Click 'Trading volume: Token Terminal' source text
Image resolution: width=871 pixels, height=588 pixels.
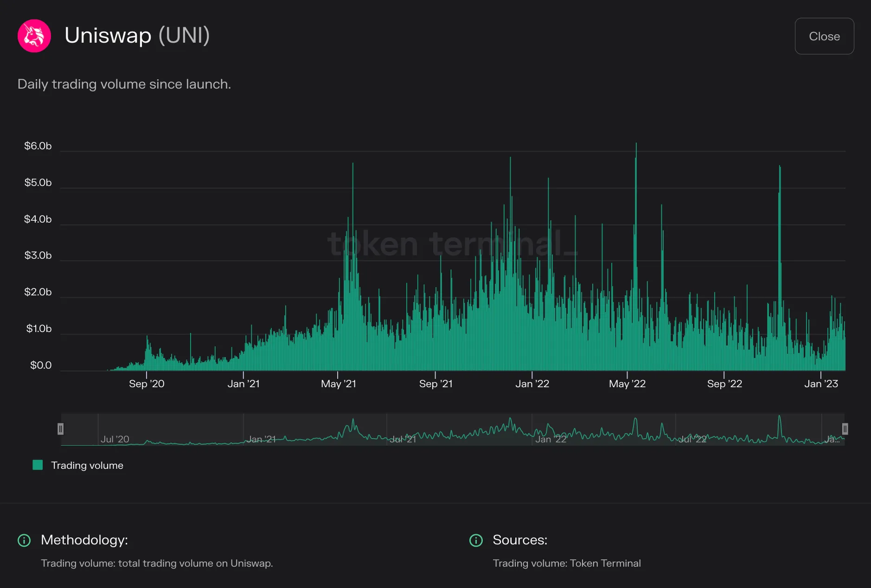tap(567, 563)
